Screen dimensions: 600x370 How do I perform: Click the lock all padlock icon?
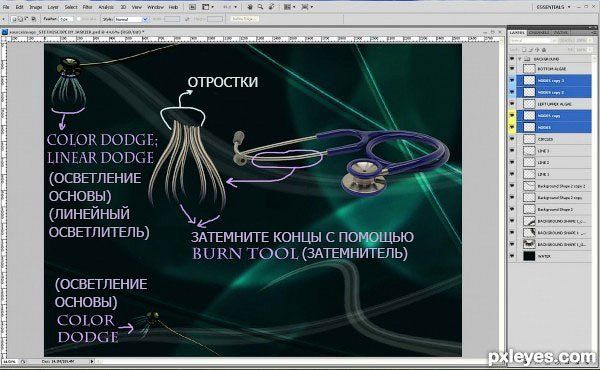[544, 50]
